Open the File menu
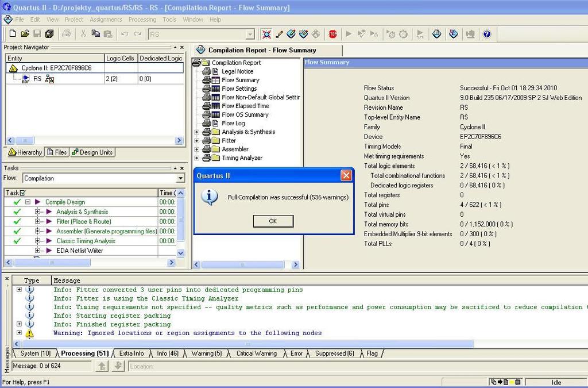The width and height of the screenshot is (588, 388). 20,20
